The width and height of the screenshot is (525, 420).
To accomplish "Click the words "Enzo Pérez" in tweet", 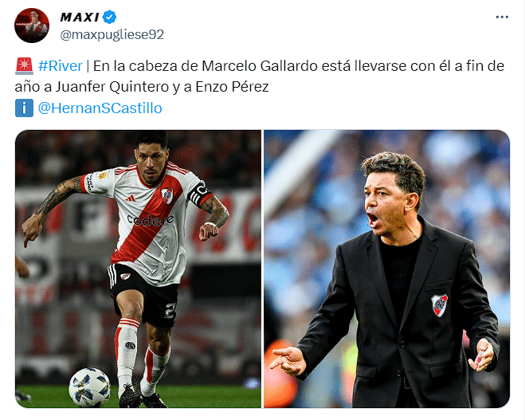I will 232,87.
